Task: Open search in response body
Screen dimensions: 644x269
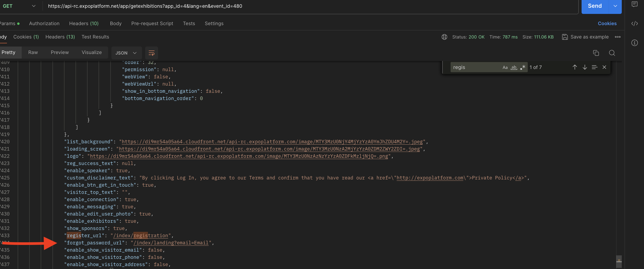Action: point(612,53)
